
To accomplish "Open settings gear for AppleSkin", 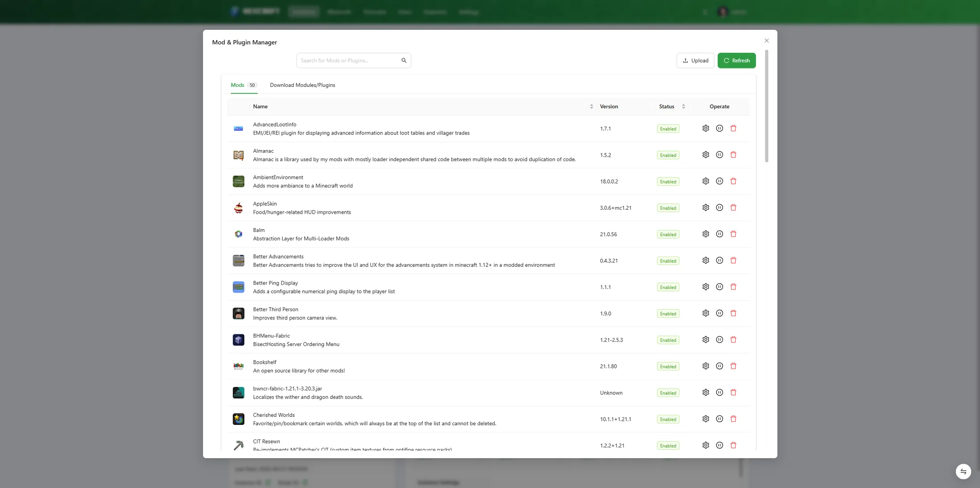I will tap(706, 207).
